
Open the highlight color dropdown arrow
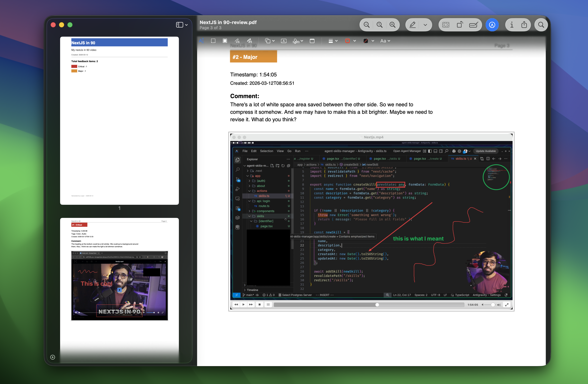(425, 25)
